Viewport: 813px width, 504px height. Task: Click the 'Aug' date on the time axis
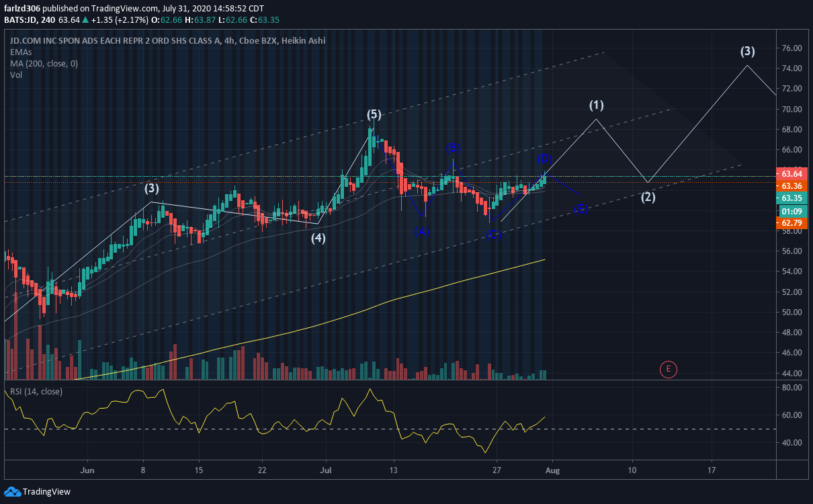pyautogui.click(x=552, y=470)
